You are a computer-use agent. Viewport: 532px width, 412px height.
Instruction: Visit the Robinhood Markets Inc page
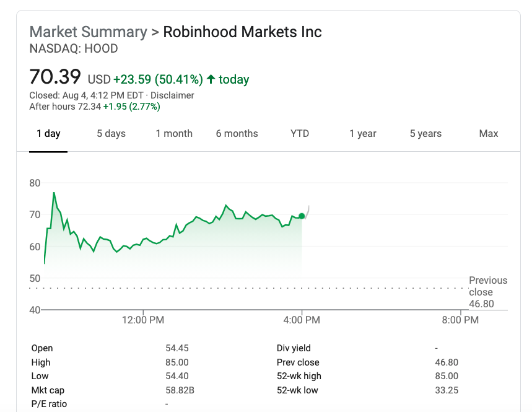[242, 32]
